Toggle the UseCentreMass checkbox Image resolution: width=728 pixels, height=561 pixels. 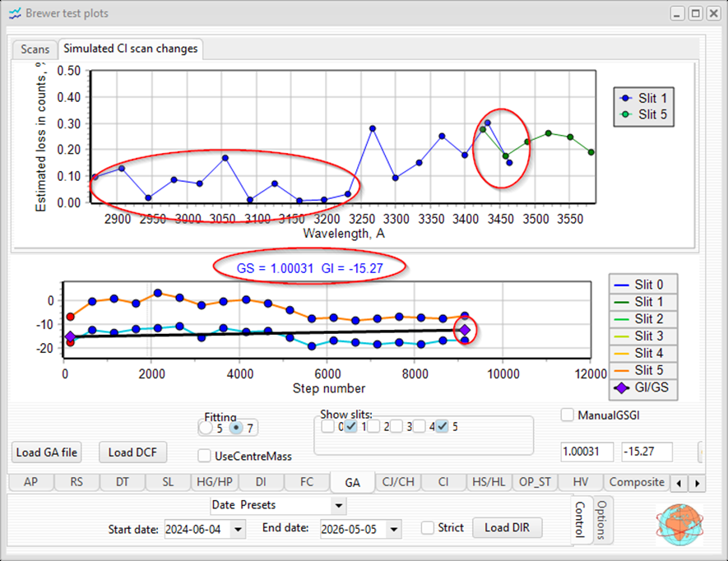204,456
